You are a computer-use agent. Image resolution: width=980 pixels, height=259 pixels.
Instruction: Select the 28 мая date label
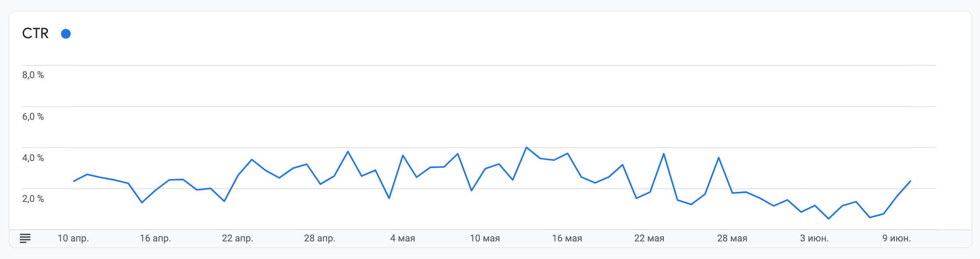[x=732, y=238]
